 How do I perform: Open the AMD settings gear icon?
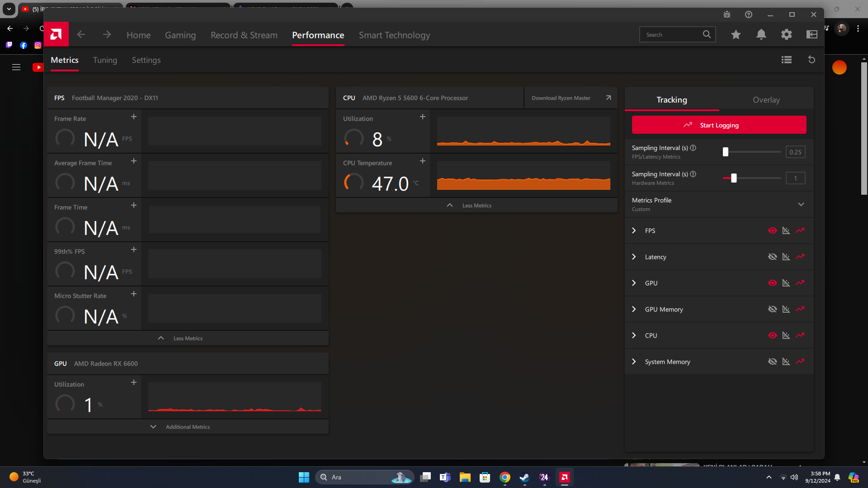[x=787, y=34]
